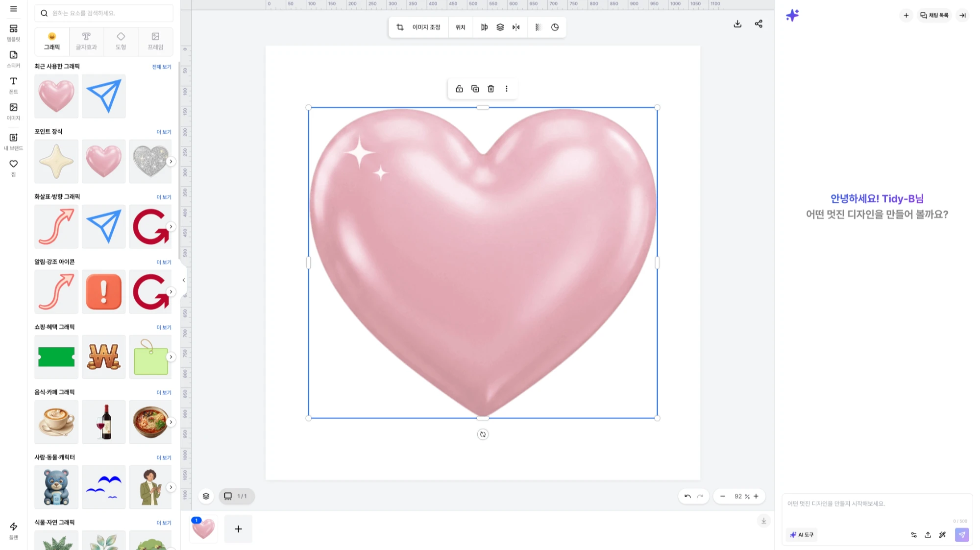Collapse the left elements panel
980x550 pixels.
[184, 280]
